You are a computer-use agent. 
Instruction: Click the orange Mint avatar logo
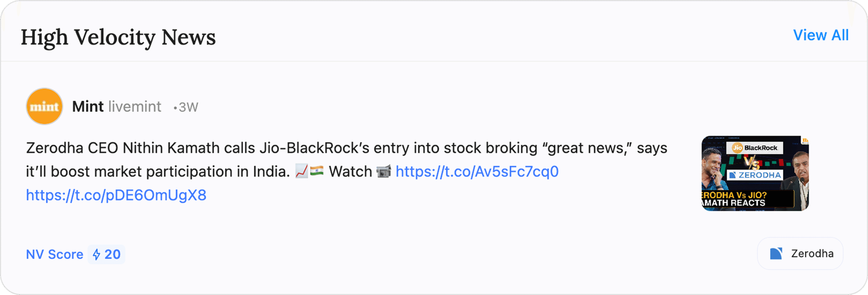(x=44, y=107)
